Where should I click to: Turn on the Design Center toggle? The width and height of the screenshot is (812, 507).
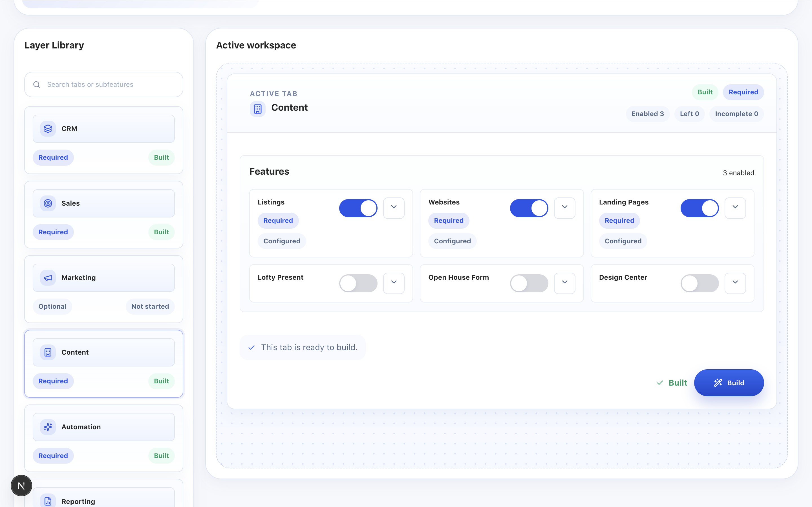[699, 283]
